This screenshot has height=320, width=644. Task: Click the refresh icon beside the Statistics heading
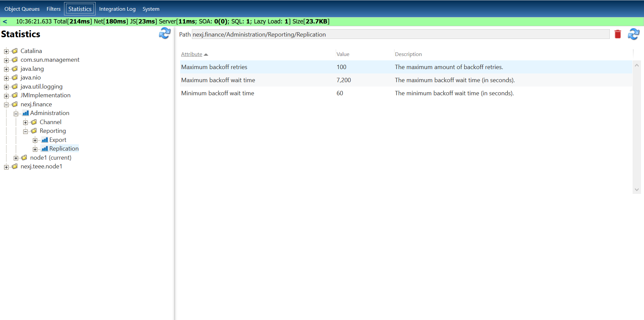(x=164, y=34)
